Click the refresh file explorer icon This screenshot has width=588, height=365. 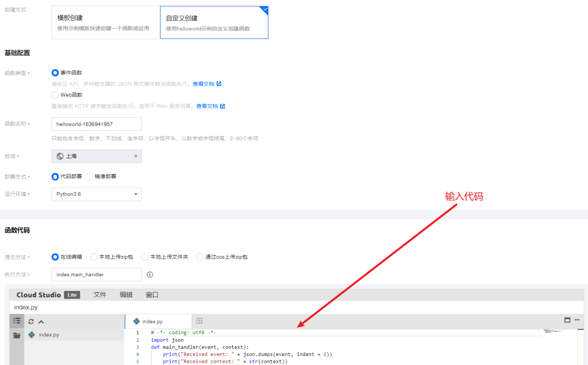pyautogui.click(x=31, y=321)
